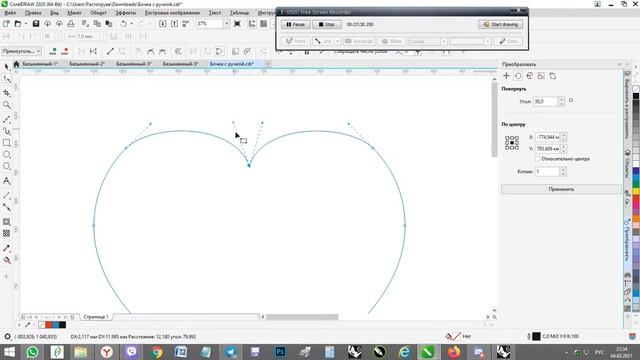Open the 'Объект' menu
The width and height of the screenshot is (640, 360).
tap(98, 13)
